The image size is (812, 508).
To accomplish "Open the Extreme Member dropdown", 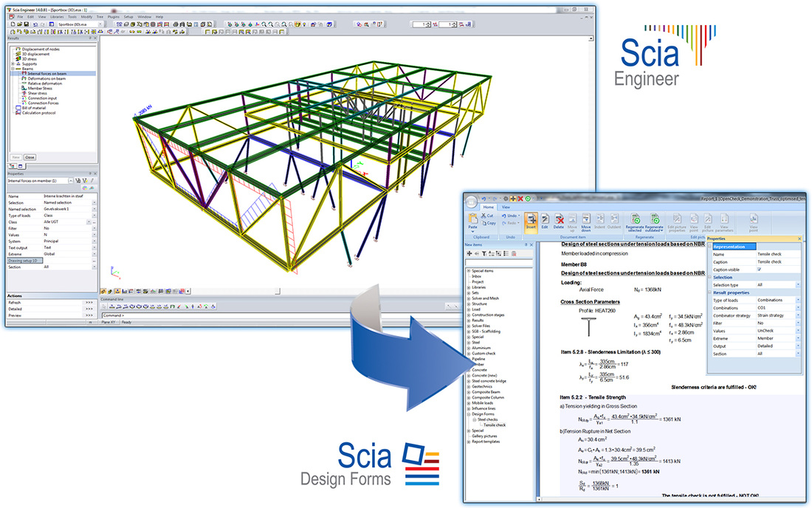I will click(798, 338).
